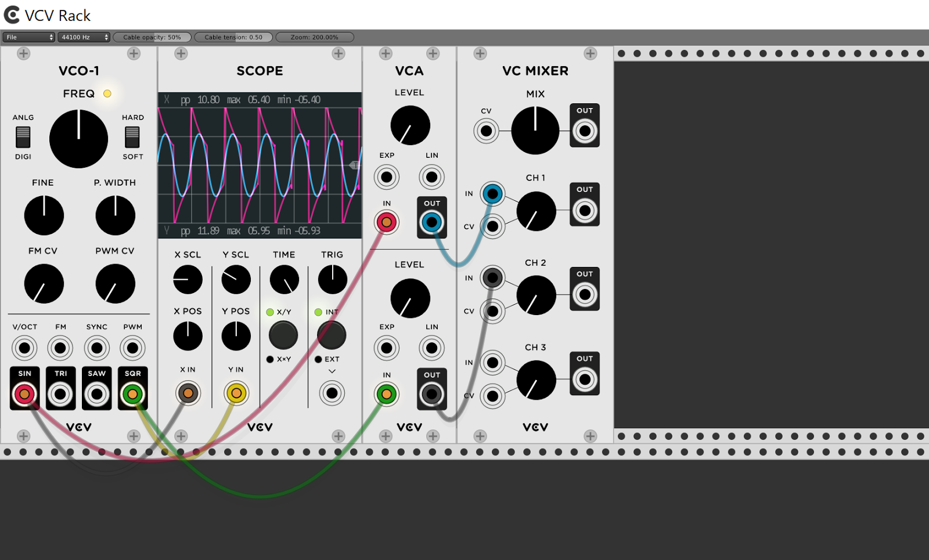Open the File dropdown menu
929x560 pixels.
[29, 37]
